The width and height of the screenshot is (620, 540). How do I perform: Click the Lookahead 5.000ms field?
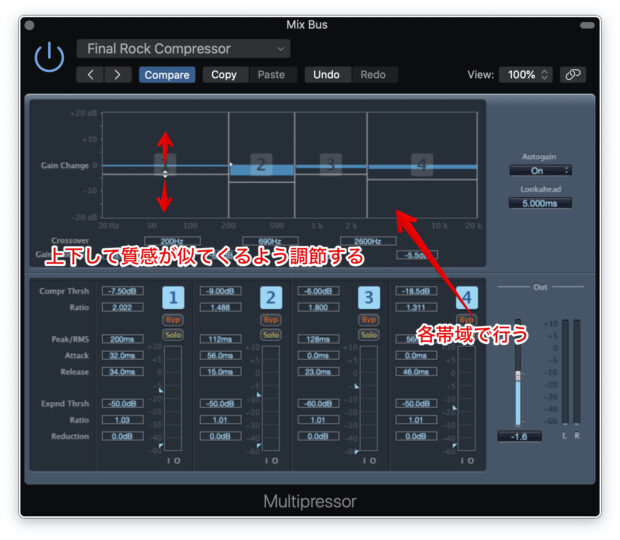(x=538, y=203)
